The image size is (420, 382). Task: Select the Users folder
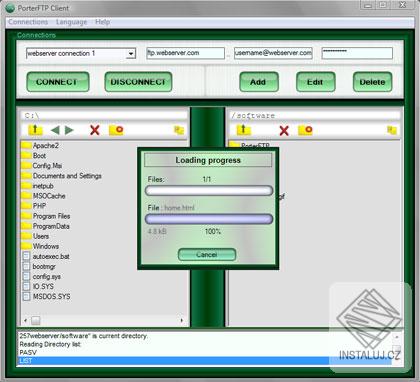35,236
